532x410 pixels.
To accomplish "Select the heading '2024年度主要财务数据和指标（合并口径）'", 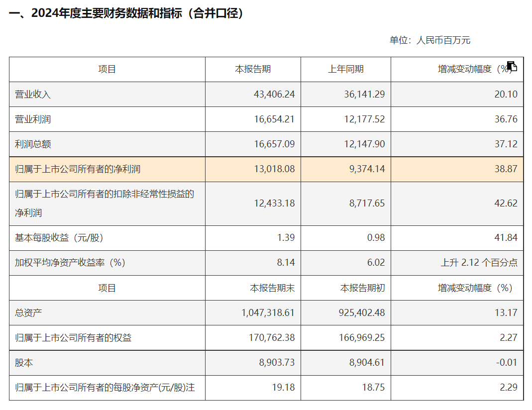I will click(137, 13).
